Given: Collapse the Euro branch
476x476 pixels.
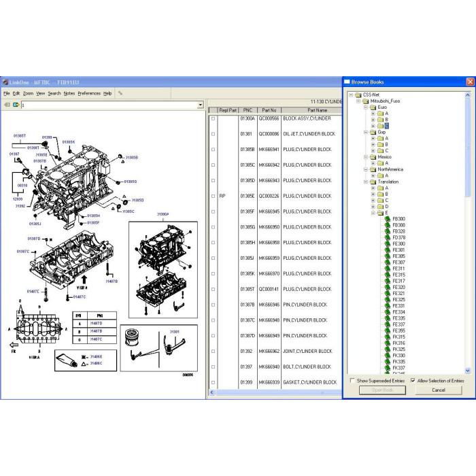Looking at the screenshot, I should click(x=366, y=107).
